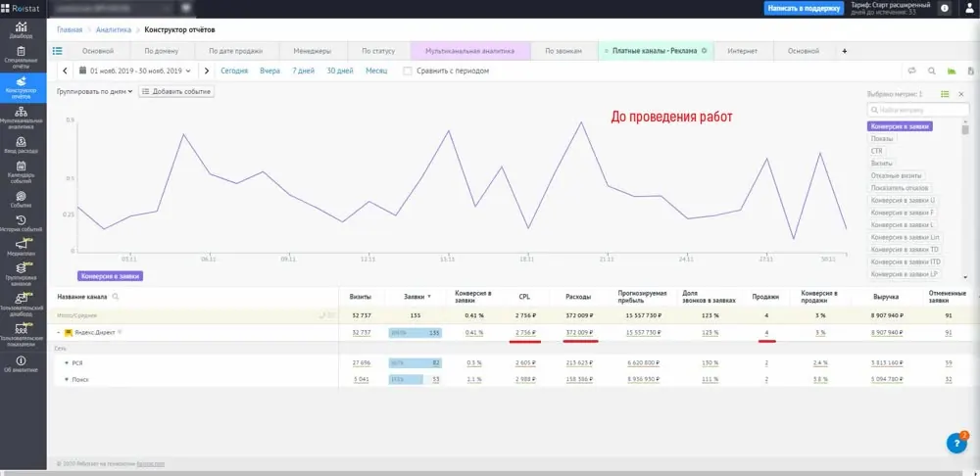980x476 pixels.
Task: Add a new report tab with plus
Action: pyautogui.click(x=845, y=51)
